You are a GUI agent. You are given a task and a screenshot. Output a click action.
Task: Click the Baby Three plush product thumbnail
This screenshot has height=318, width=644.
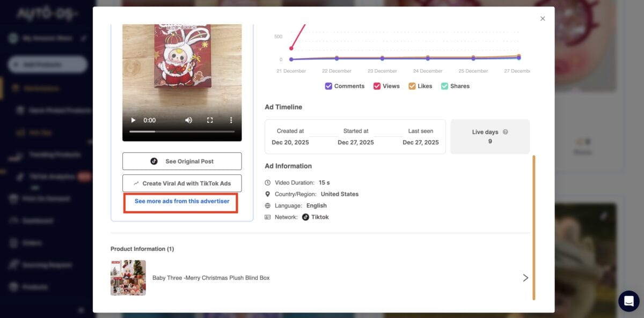pos(128,278)
